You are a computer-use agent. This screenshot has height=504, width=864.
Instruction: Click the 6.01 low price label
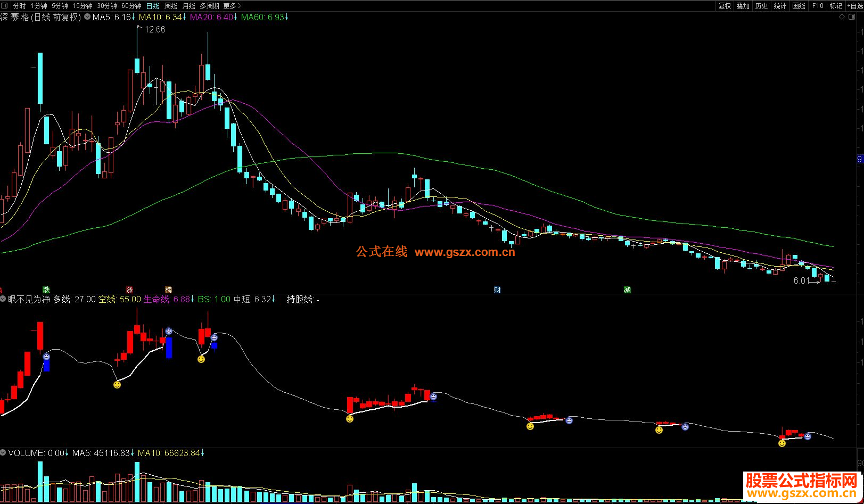pos(801,281)
